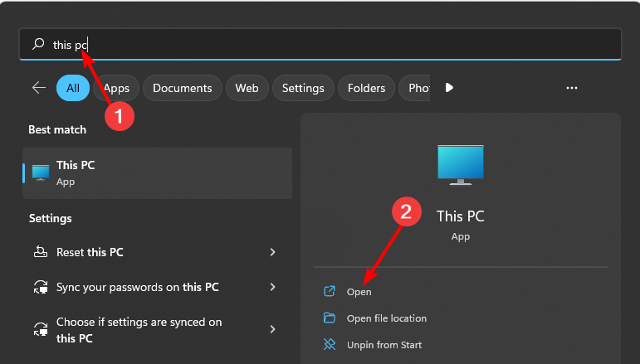
Task: Switch to the Documents filter tab
Action: coord(183,88)
